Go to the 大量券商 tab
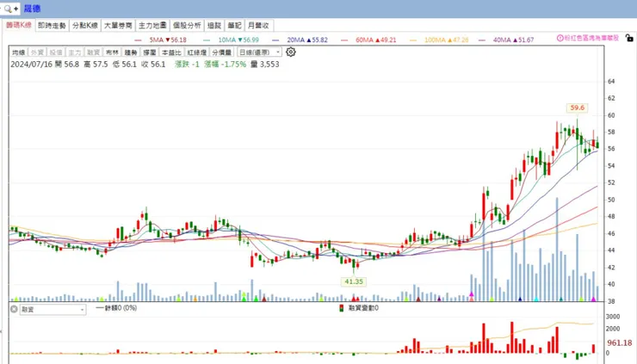The width and height of the screenshot is (637, 364). [x=118, y=25]
